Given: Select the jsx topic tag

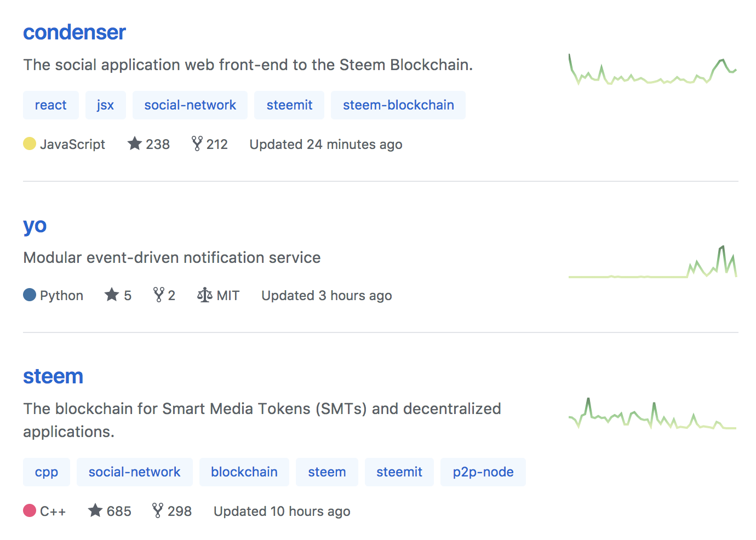Looking at the screenshot, I should coord(106,105).
